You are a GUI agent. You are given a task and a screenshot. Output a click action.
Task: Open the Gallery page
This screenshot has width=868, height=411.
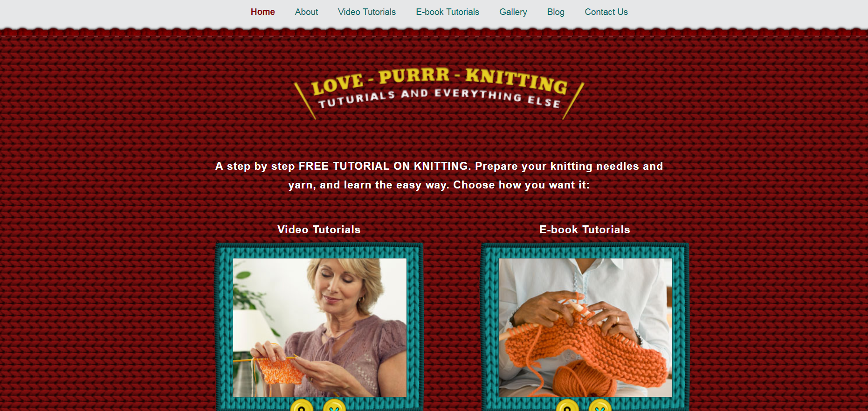tap(513, 12)
